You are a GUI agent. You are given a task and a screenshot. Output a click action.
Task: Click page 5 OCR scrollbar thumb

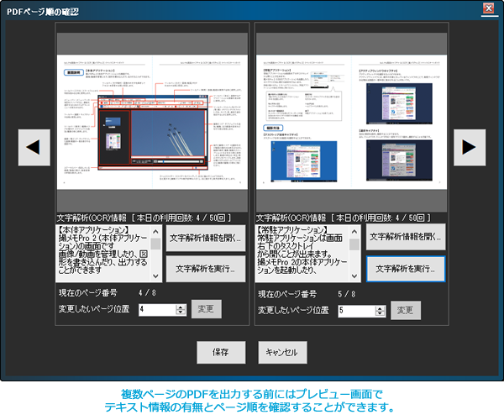[354, 244]
